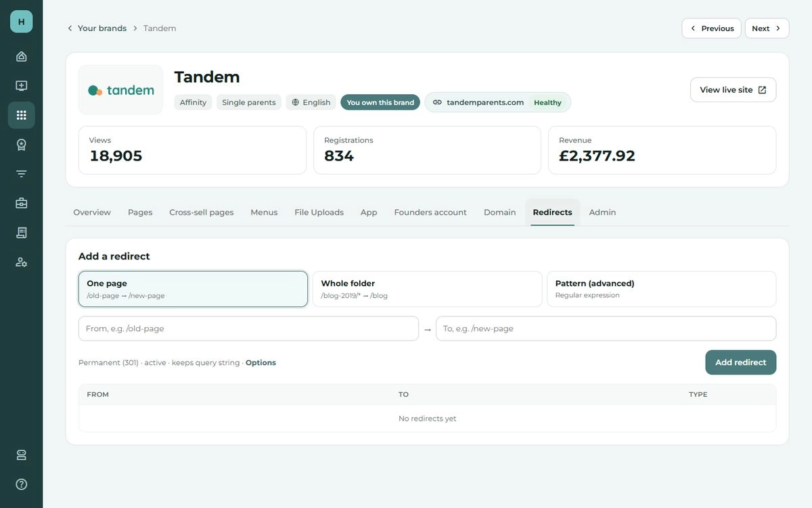Select the Whole folder redirect type
The image size is (812, 508).
[x=427, y=289]
